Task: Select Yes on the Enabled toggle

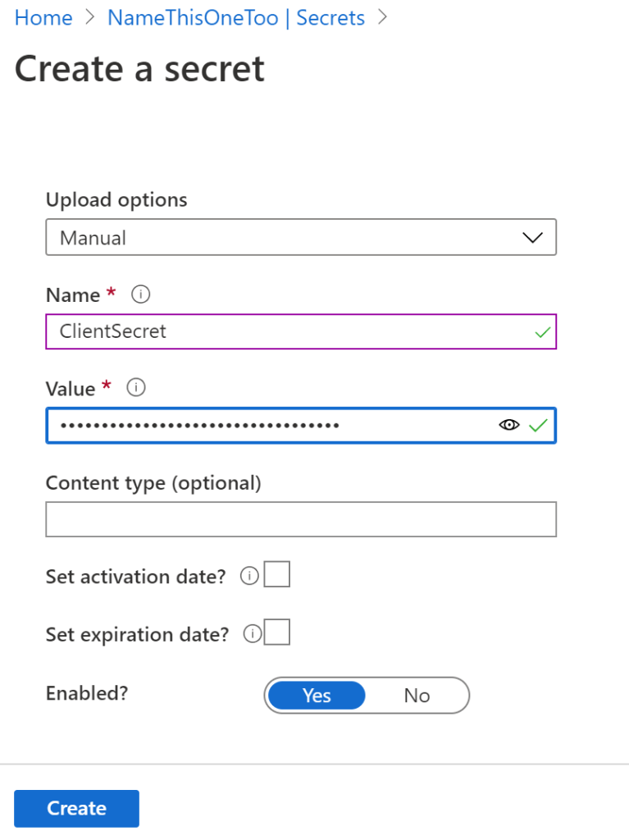Action: pos(317,696)
